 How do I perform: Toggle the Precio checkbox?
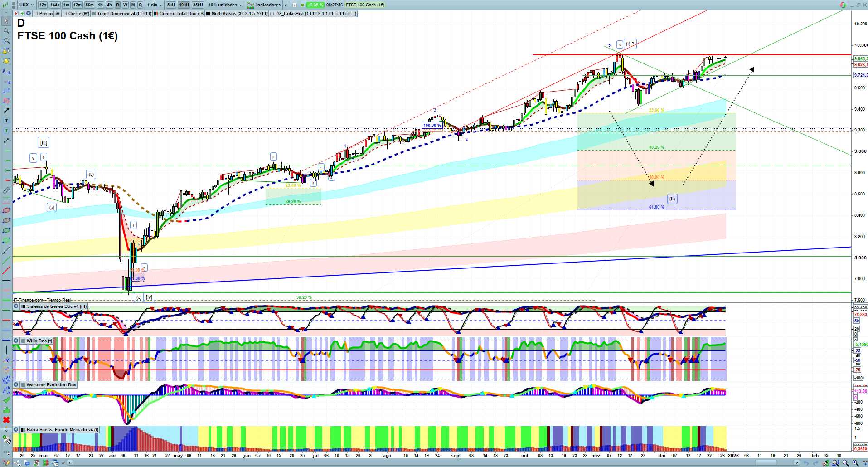pos(36,14)
